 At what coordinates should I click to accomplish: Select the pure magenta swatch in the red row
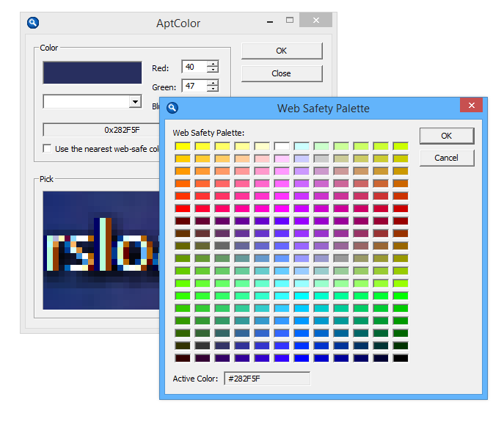pyautogui.click(x=282, y=208)
